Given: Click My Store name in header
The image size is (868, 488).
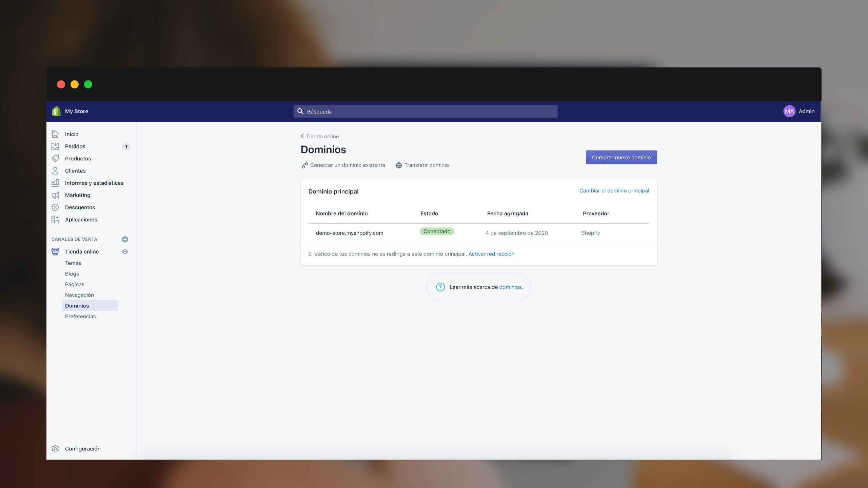Looking at the screenshot, I should click(77, 111).
